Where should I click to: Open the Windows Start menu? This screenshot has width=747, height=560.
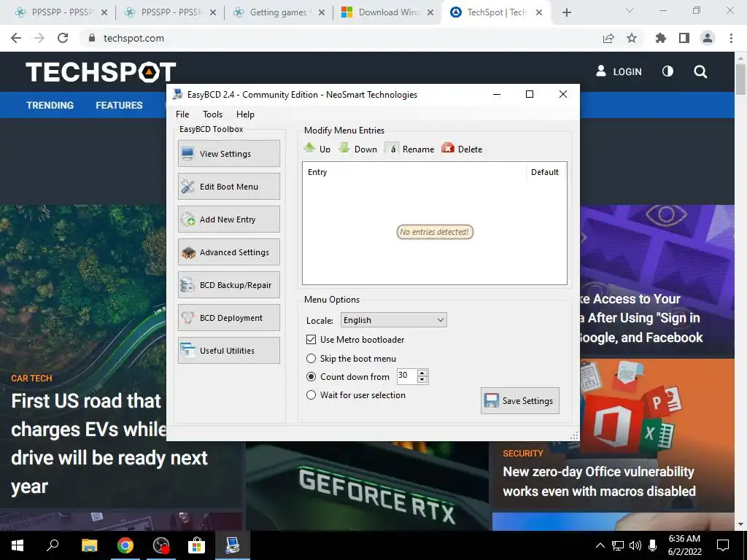click(x=18, y=545)
